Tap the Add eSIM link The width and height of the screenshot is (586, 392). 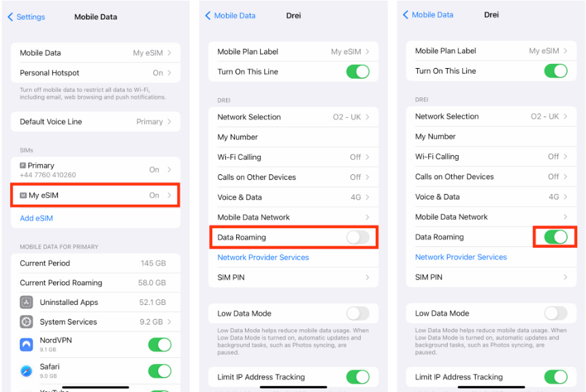[x=36, y=218]
